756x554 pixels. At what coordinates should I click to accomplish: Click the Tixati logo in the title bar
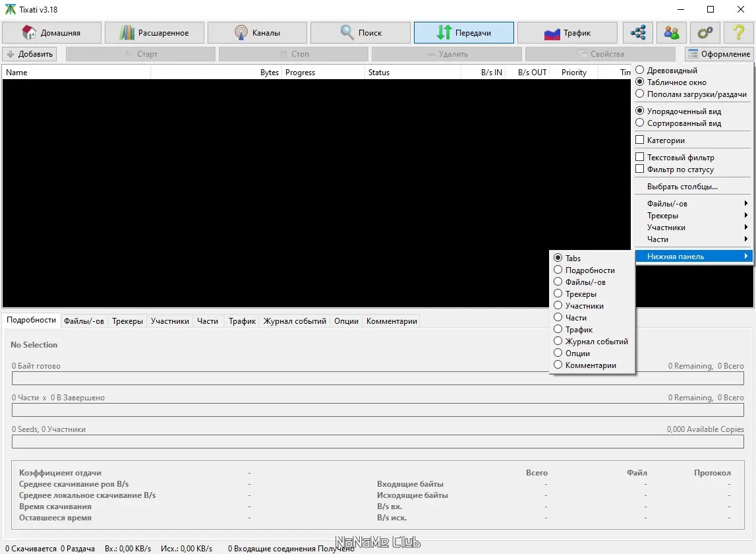[x=10, y=10]
